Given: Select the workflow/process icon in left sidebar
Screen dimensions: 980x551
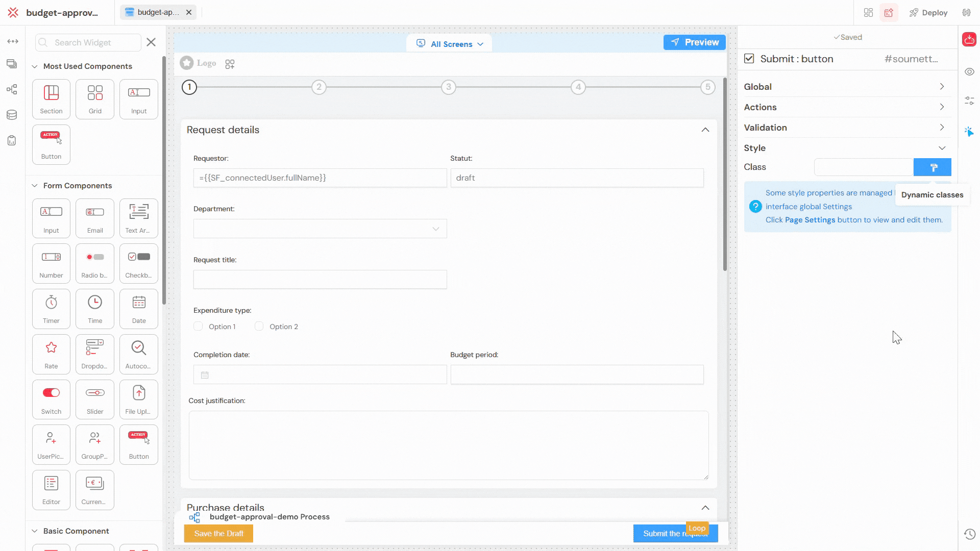Looking at the screenshot, I should point(12,89).
